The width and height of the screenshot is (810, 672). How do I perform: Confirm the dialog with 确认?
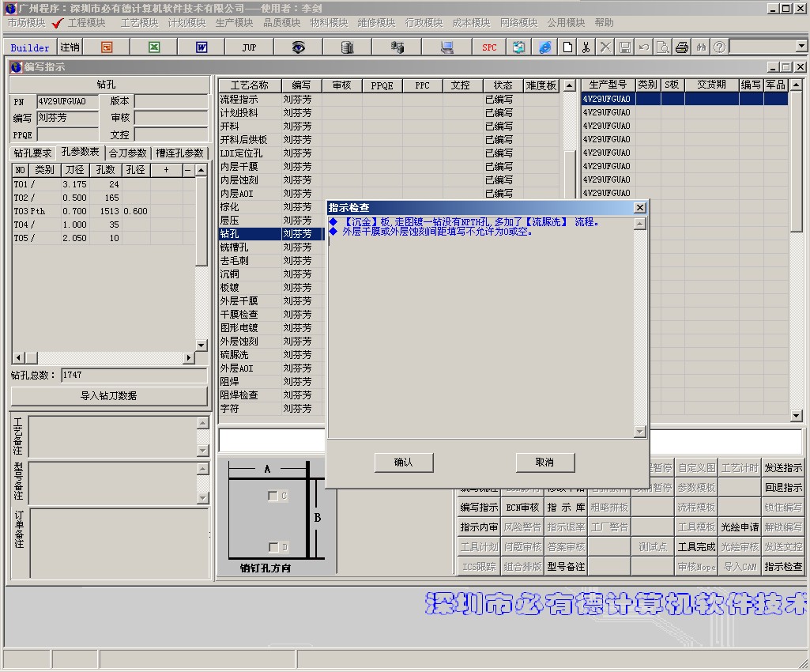(404, 462)
